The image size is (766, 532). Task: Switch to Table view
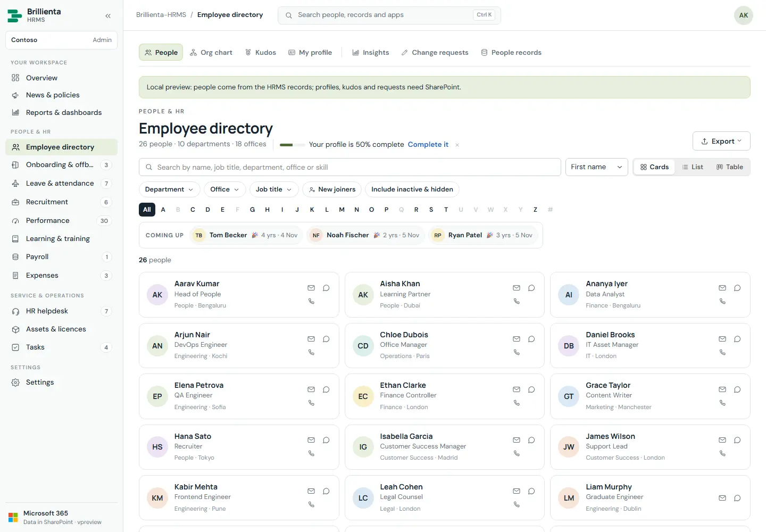730,167
